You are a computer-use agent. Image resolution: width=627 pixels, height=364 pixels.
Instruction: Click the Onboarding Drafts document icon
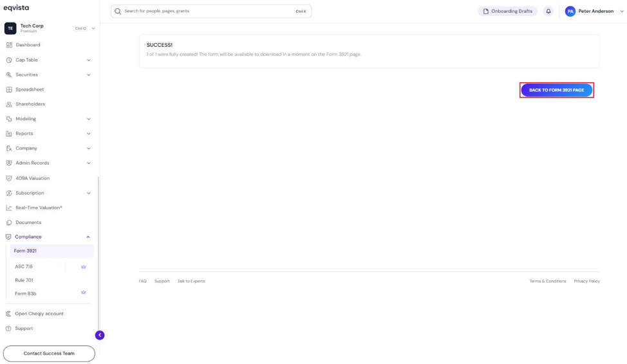pyautogui.click(x=486, y=11)
